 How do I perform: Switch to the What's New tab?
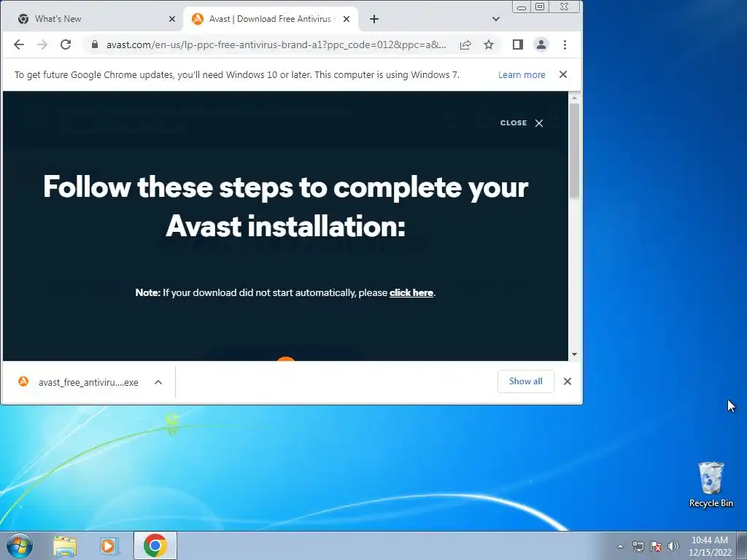click(91, 19)
